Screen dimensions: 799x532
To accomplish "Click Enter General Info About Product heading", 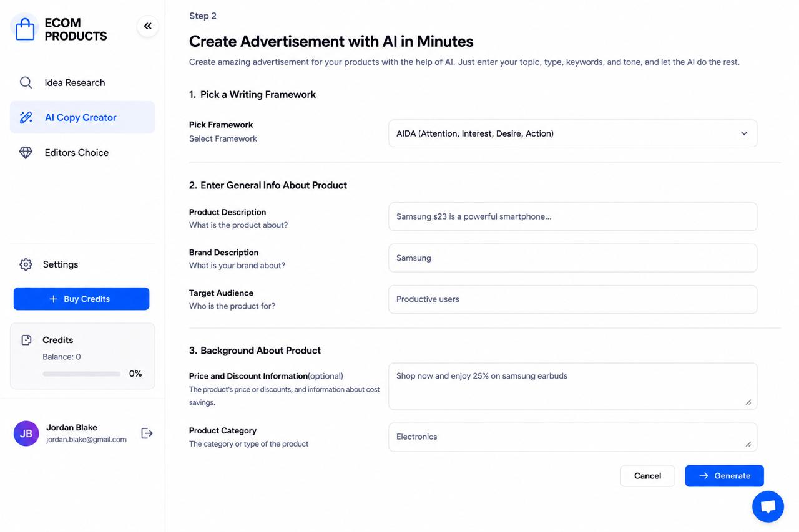I will pos(268,185).
